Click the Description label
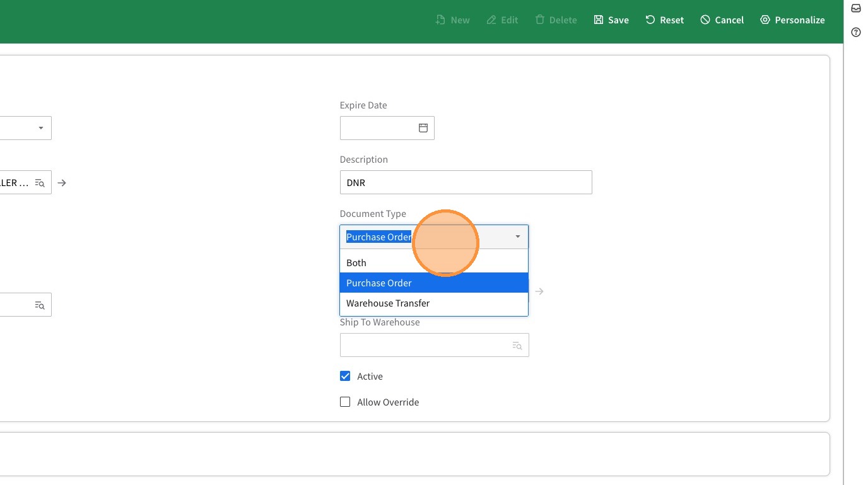The image size is (868, 485). point(364,160)
